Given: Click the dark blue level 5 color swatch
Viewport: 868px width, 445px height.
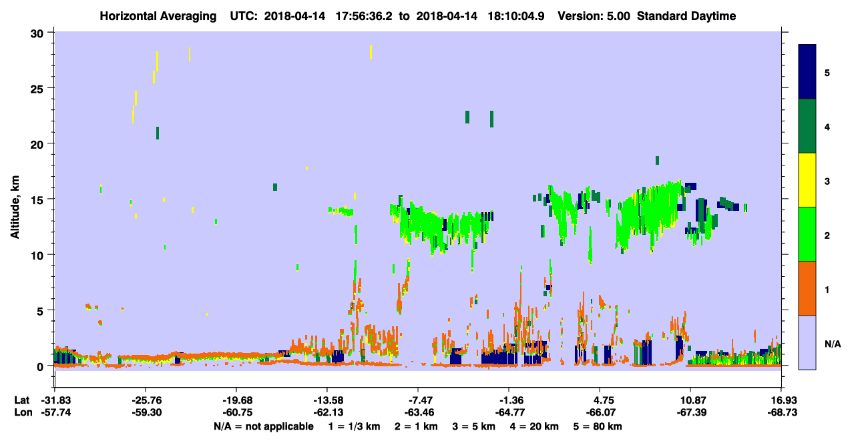Looking at the screenshot, I should (x=807, y=72).
